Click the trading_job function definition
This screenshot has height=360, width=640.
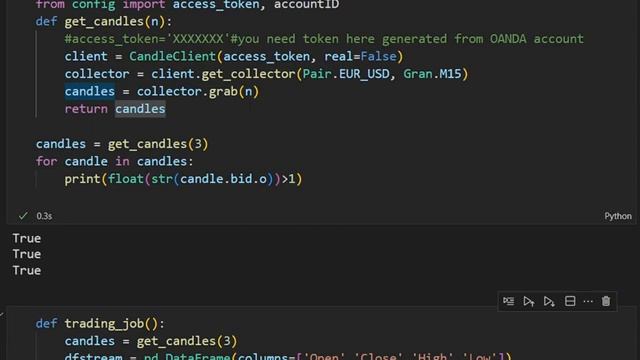tap(100, 324)
